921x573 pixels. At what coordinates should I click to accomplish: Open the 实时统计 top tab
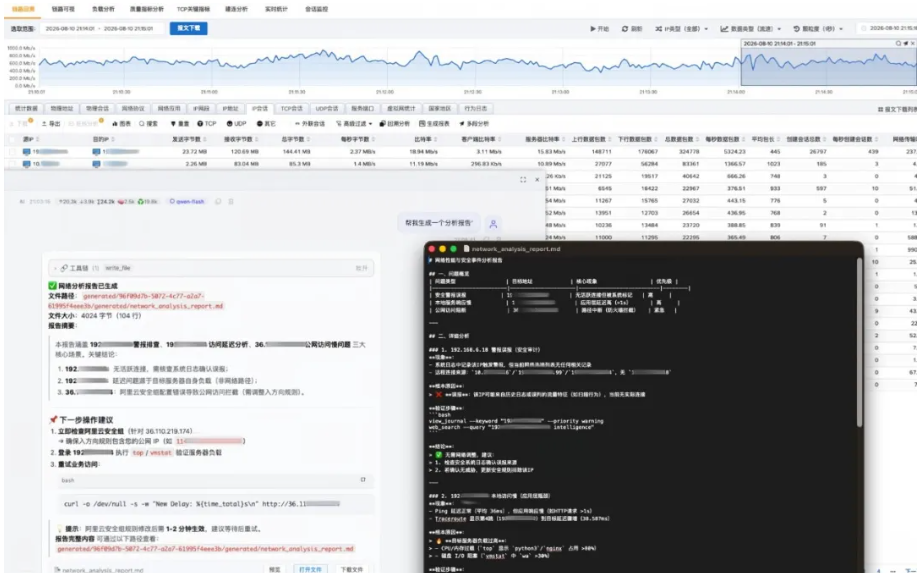pyautogui.click(x=276, y=9)
